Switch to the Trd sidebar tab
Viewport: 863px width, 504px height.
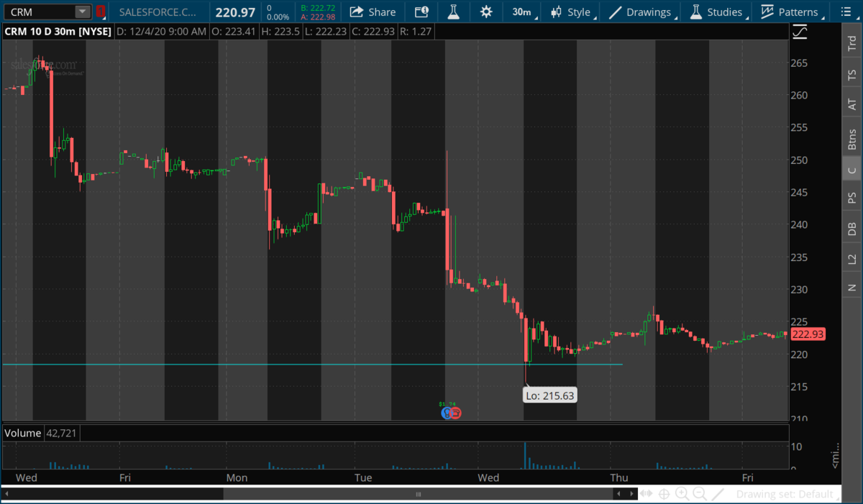coord(852,45)
